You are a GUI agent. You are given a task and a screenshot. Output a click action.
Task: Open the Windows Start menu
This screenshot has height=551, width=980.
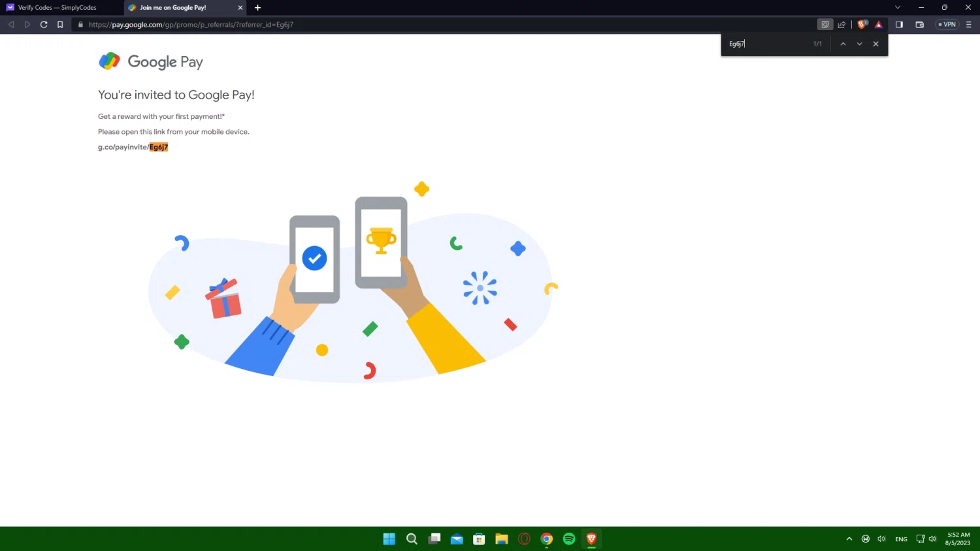(x=389, y=539)
